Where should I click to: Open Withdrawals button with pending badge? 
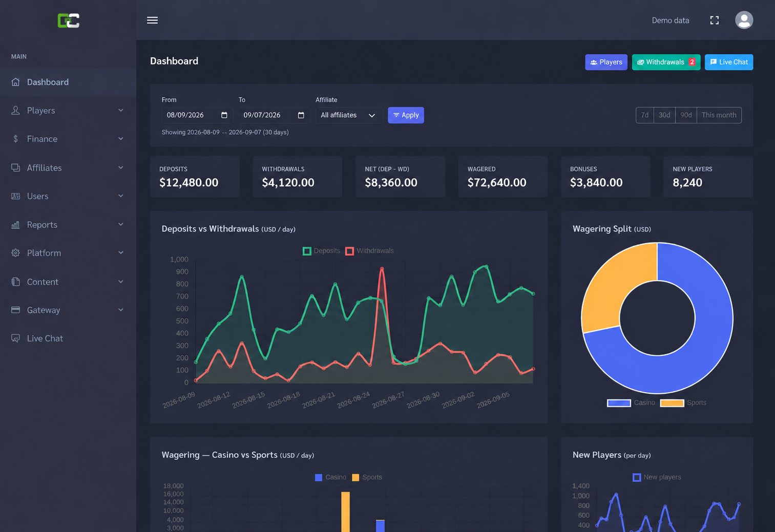click(666, 62)
